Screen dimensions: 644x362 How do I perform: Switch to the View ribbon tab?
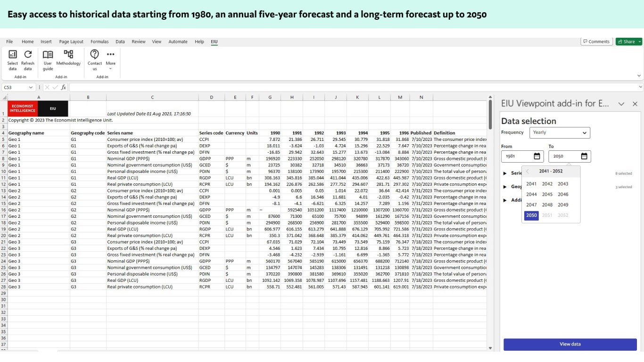coord(157,41)
